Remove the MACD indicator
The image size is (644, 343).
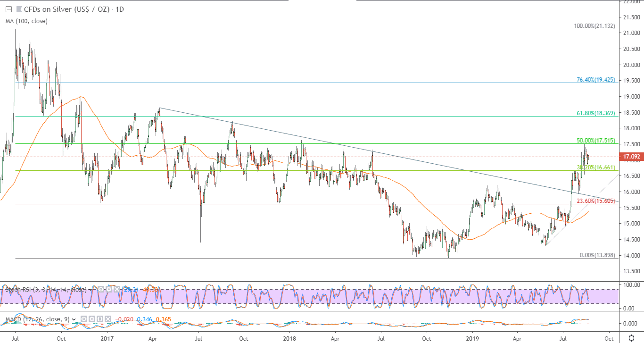109,319
